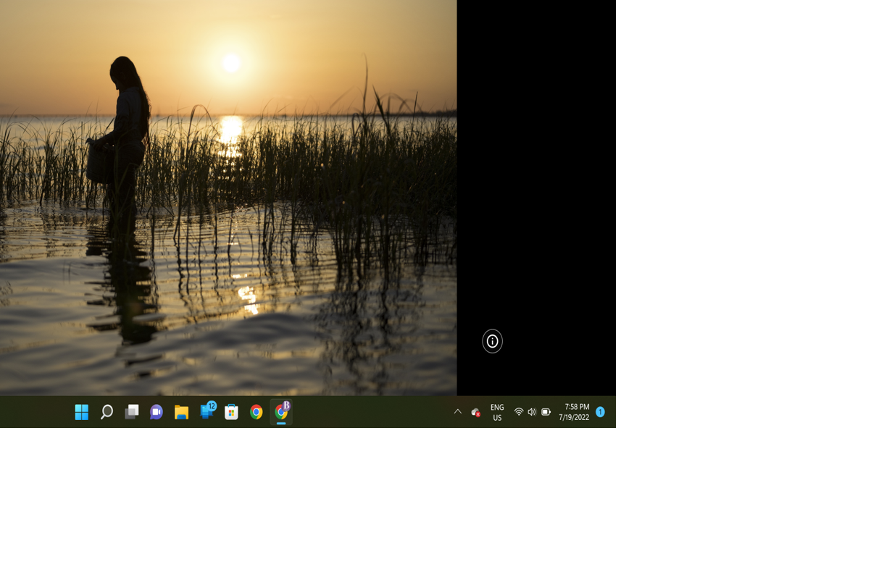
Task: Open Task View on taskbar
Action: tap(131, 412)
